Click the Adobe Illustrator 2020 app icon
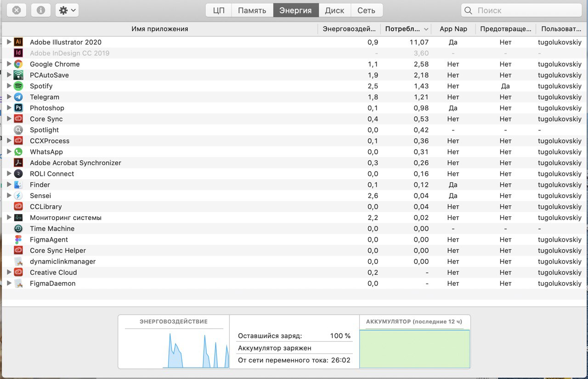The width and height of the screenshot is (588, 379). coord(18,42)
